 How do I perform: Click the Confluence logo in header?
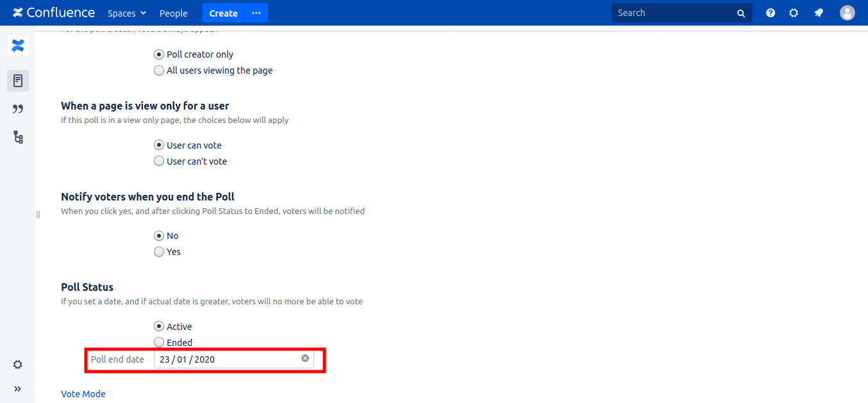54,13
